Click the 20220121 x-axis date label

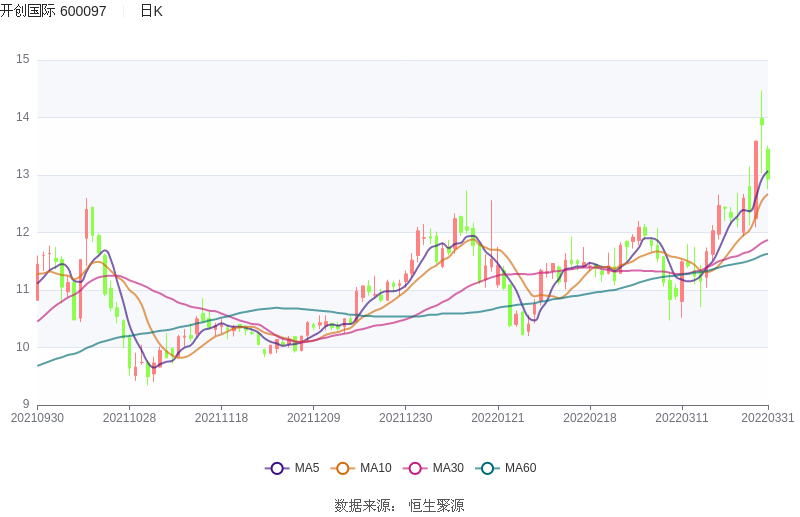point(498,417)
